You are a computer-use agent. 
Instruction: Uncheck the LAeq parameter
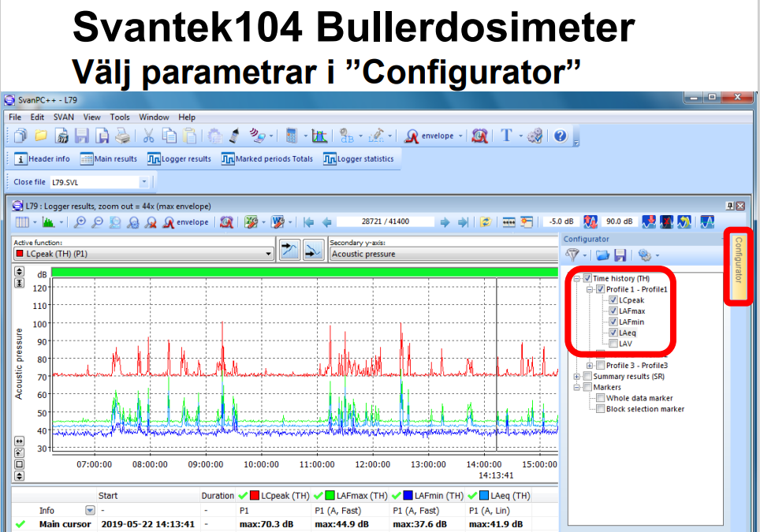[613, 333]
